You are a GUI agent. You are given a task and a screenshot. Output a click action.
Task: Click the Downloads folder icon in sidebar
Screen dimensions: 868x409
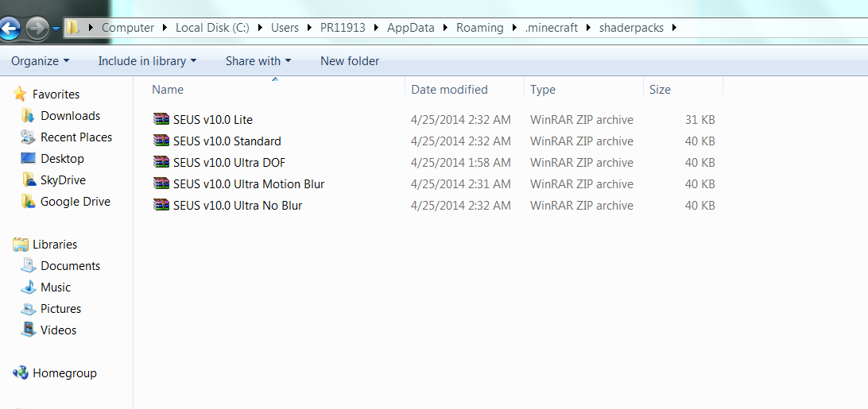click(x=29, y=115)
